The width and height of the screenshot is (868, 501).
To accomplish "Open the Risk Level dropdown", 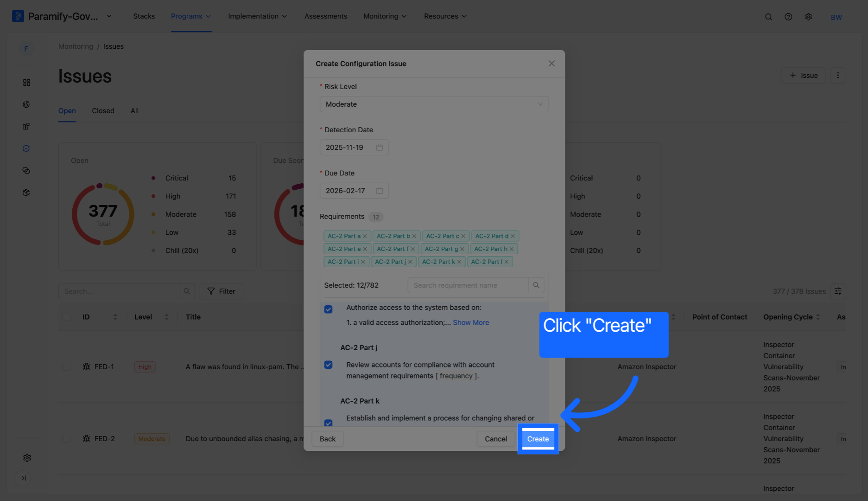I will coord(434,104).
